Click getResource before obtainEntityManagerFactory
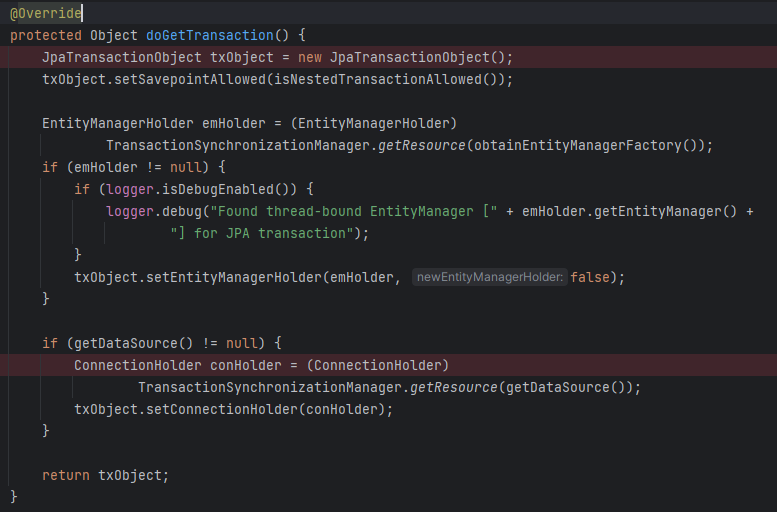The height and width of the screenshot is (512, 777). click(422, 145)
